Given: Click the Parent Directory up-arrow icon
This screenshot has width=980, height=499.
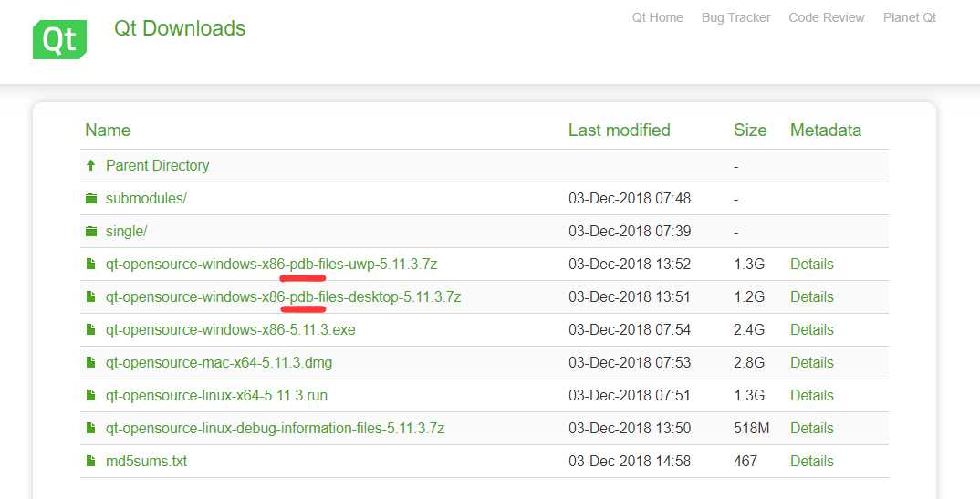Looking at the screenshot, I should click(x=91, y=165).
